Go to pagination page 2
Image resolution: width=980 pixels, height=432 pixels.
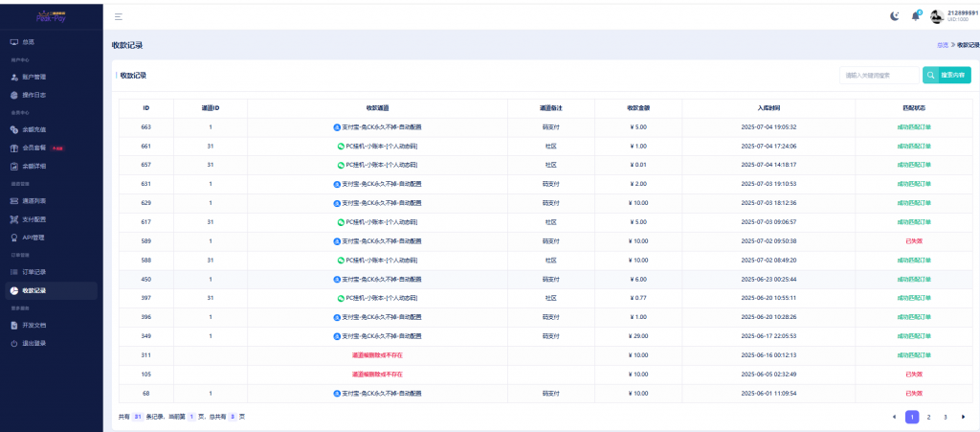[928, 417]
